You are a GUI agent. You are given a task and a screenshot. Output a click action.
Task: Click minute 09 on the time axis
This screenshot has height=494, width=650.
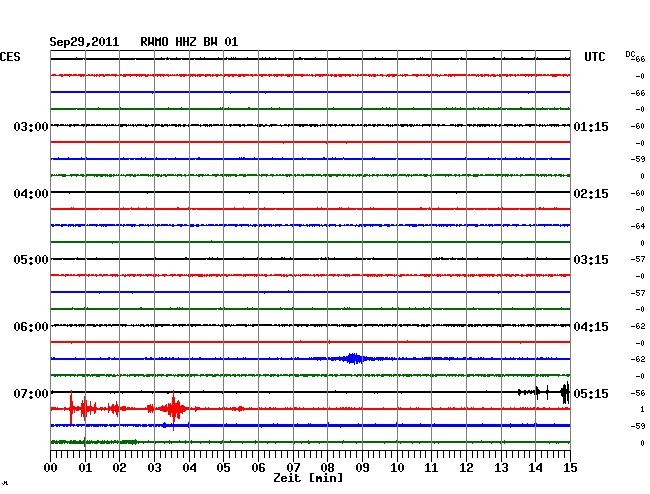click(x=362, y=467)
